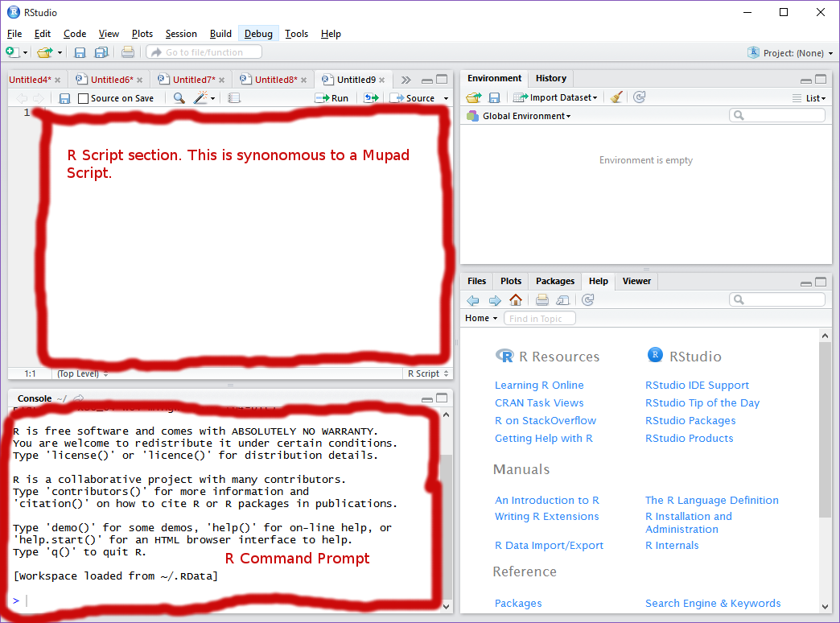Minimize the Environment pane
The height and width of the screenshot is (623, 840).
pos(805,80)
